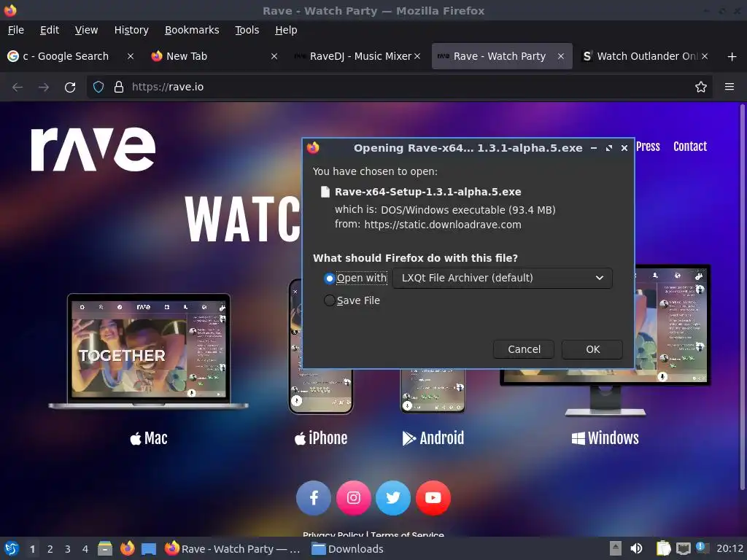Close the New Tab tab
This screenshot has height=560, width=747.
pyautogui.click(x=274, y=56)
